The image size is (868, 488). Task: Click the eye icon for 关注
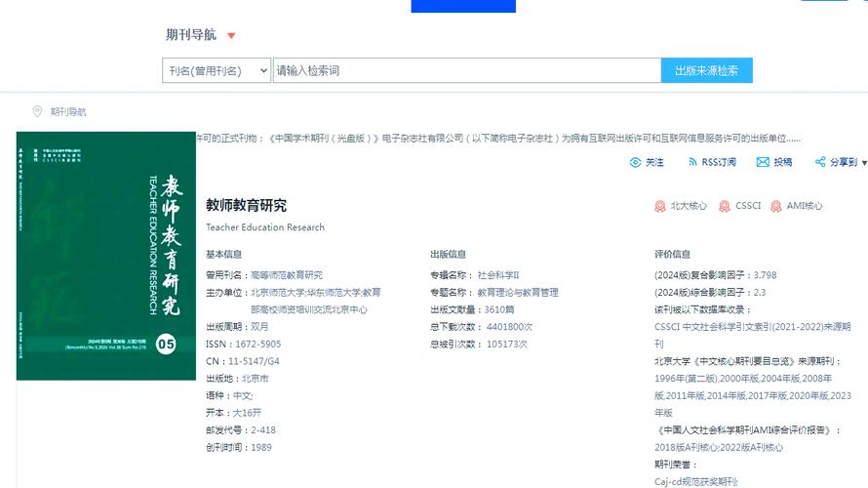pyautogui.click(x=635, y=162)
